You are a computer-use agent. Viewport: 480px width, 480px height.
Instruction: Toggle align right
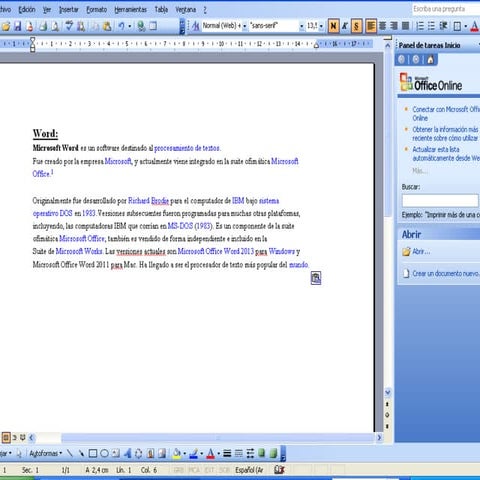394,26
